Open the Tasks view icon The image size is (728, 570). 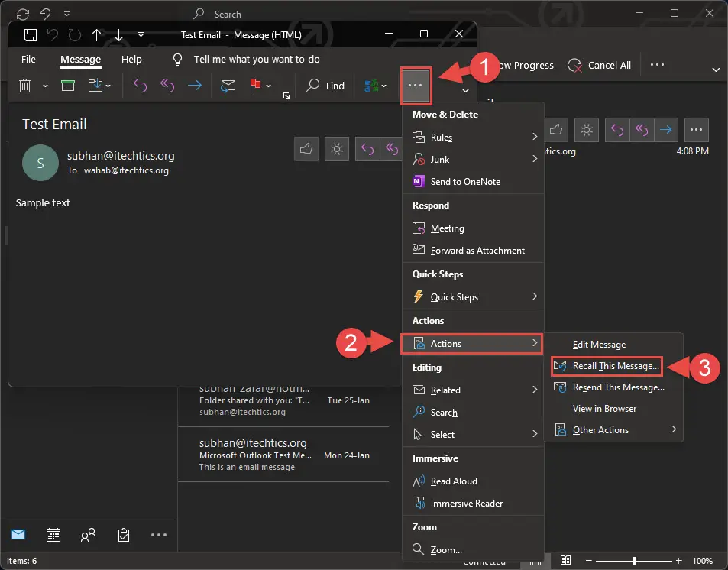point(124,535)
